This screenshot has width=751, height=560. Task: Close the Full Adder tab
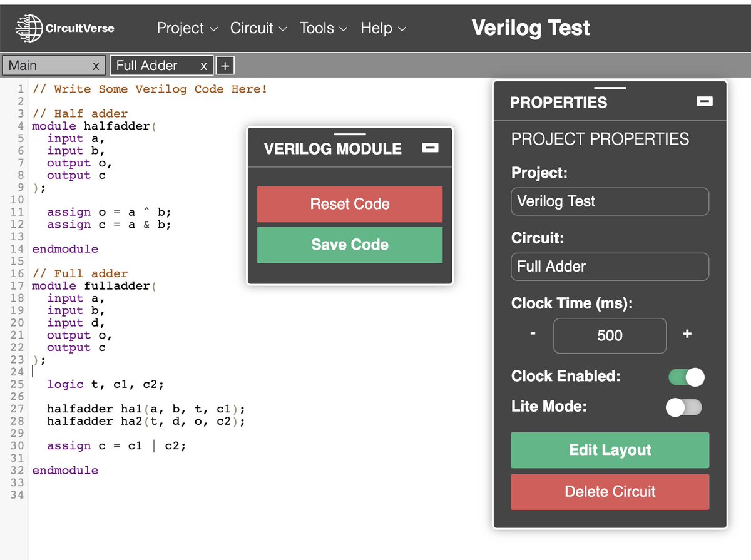(x=203, y=66)
